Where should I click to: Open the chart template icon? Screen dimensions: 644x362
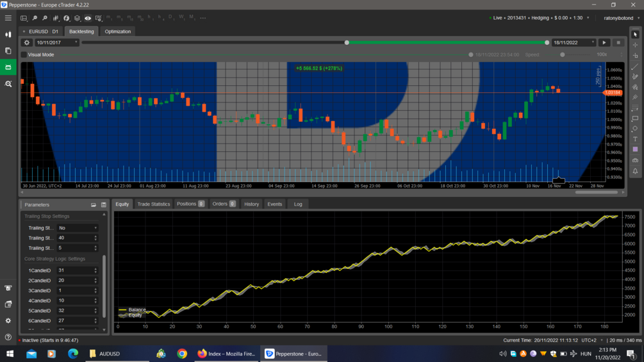(x=99, y=18)
